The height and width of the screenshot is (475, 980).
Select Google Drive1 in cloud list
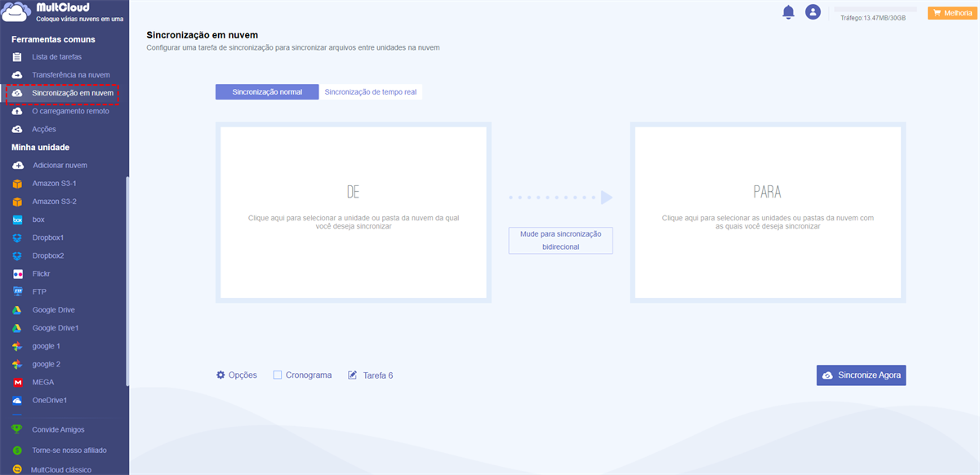point(56,328)
